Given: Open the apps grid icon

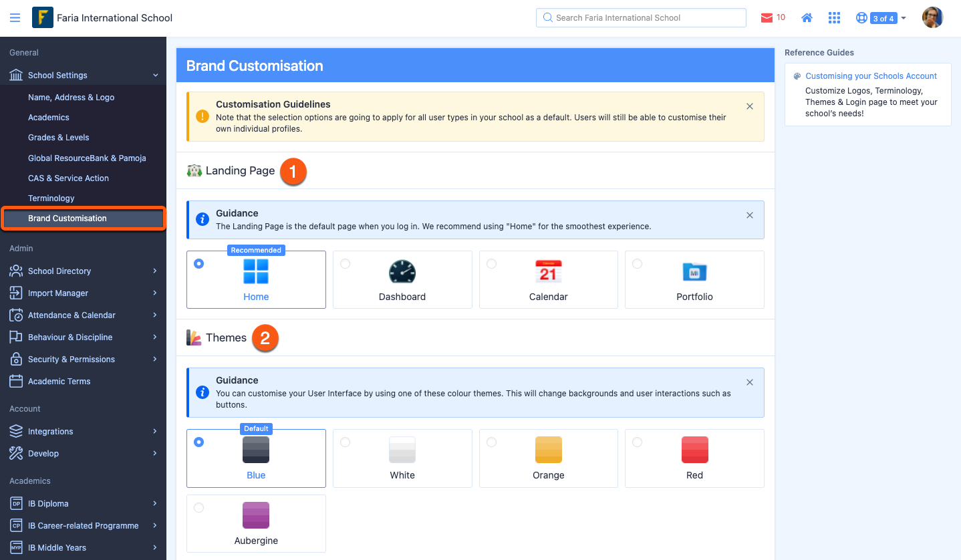Looking at the screenshot, I should click(834, 17).
